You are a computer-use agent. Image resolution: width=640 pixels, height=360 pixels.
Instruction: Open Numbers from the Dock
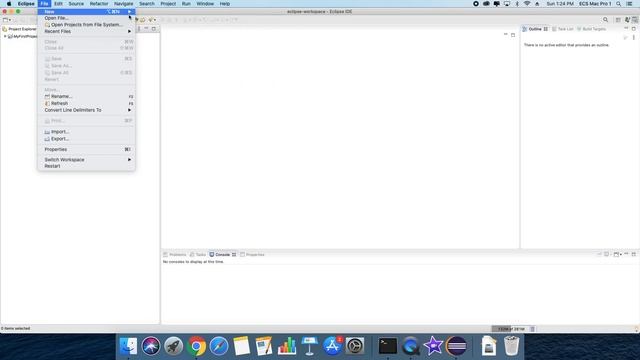coord(287,346)
